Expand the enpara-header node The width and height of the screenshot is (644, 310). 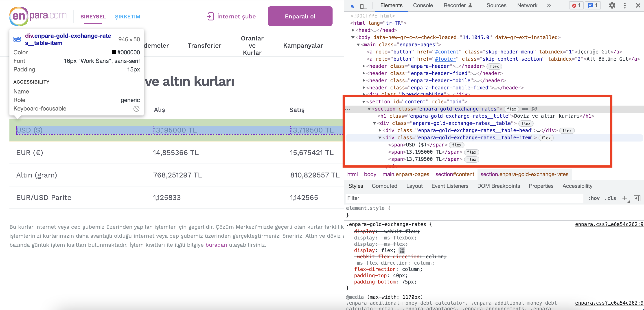(364, 66)
